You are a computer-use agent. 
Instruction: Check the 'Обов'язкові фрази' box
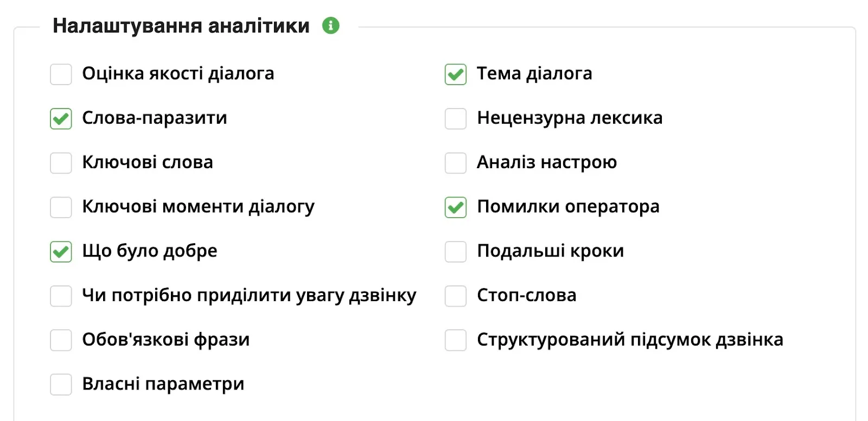point(61,340)
